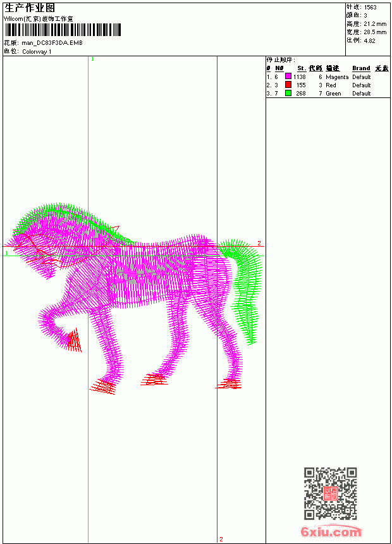Click the QR code image
Viewport: 392px width, 544px height.
pos(330,493)
